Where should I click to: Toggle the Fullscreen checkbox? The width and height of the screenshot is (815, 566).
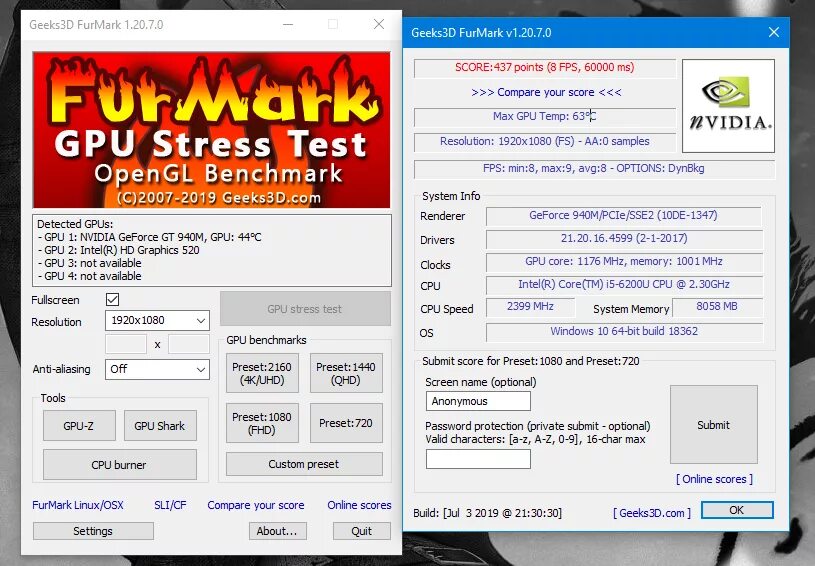point(112,299)
